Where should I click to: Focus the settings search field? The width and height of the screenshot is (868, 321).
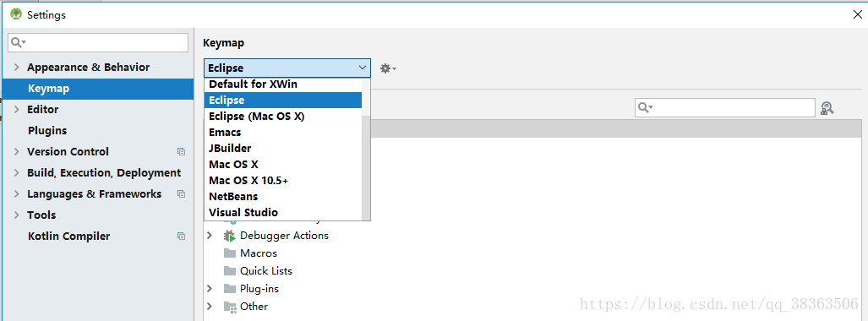click(98, 42)
